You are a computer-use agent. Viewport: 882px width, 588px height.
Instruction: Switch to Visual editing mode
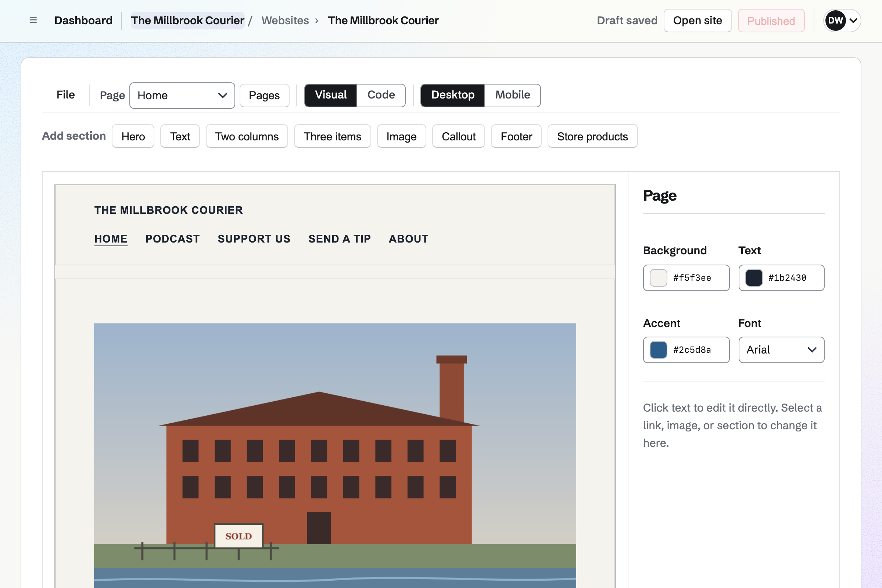coord(331,95)
